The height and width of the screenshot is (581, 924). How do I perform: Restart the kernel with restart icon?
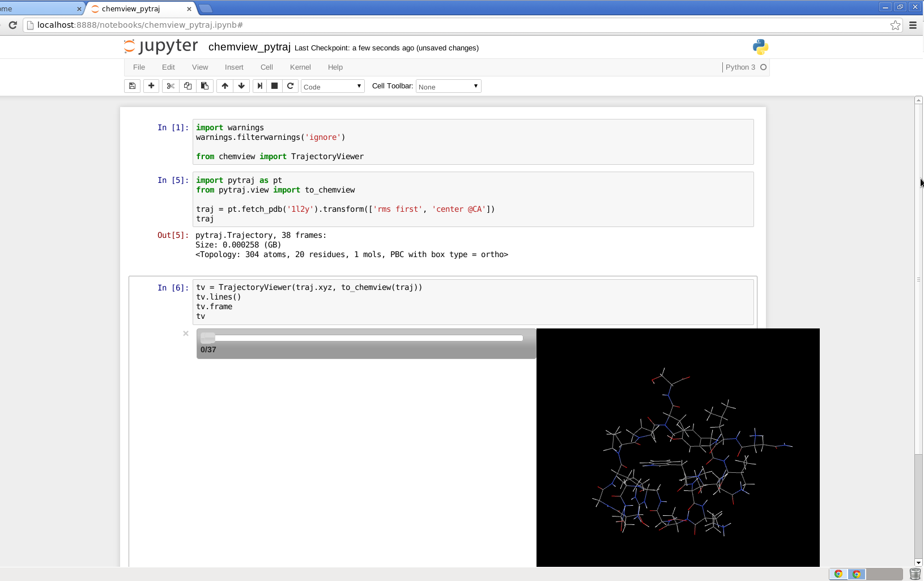click(x=291, y=86)
